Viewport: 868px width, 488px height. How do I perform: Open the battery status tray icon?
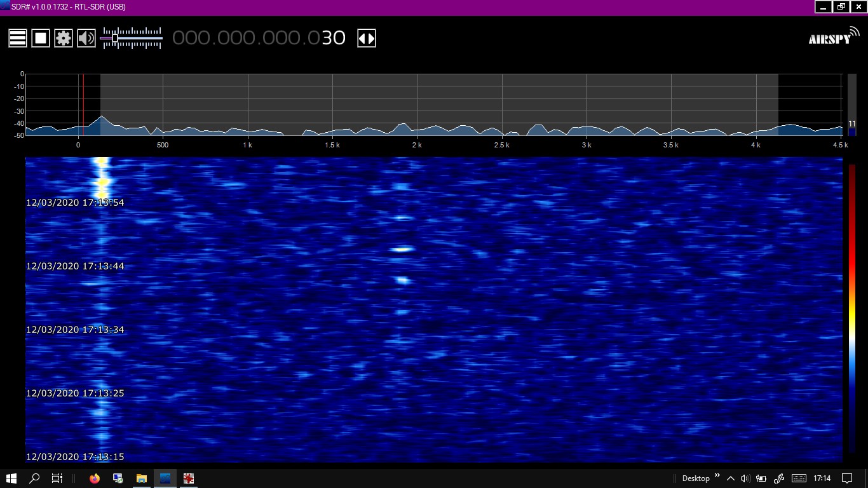(x=761, y=478)
